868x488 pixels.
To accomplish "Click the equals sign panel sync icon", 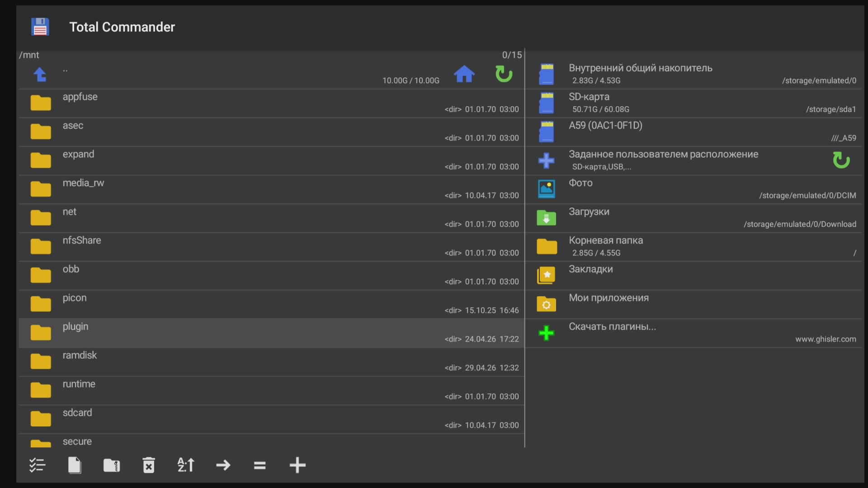I will click(x=260, y=465).
